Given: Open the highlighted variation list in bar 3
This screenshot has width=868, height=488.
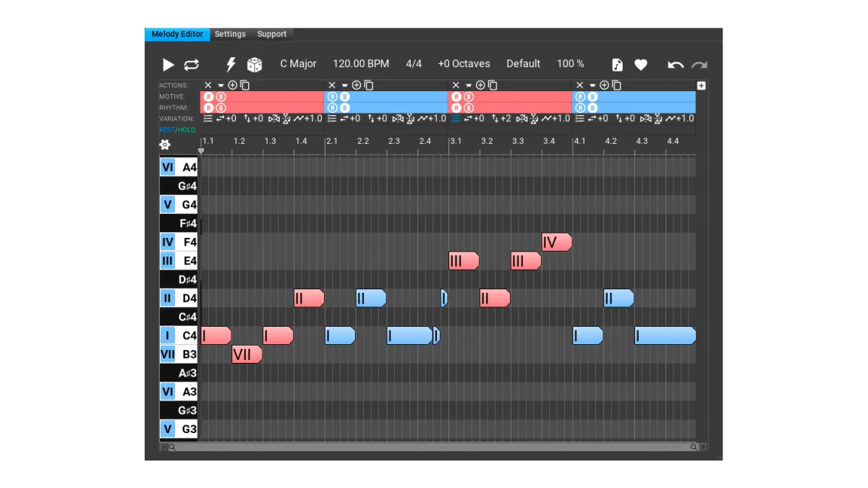Looking at the screenshot, I should coord(456,119).
